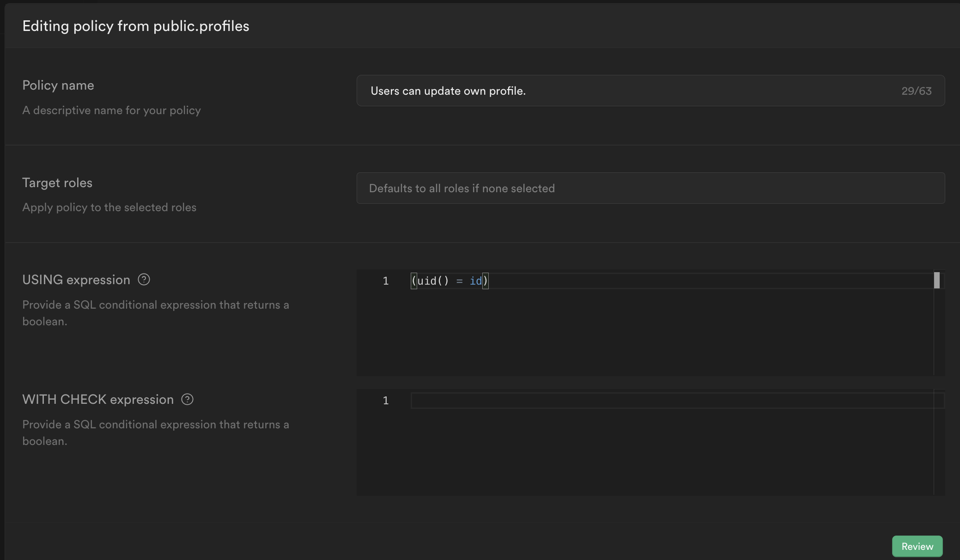Click the question mark beside WITH CHECK expression

[x=187, y=399]
